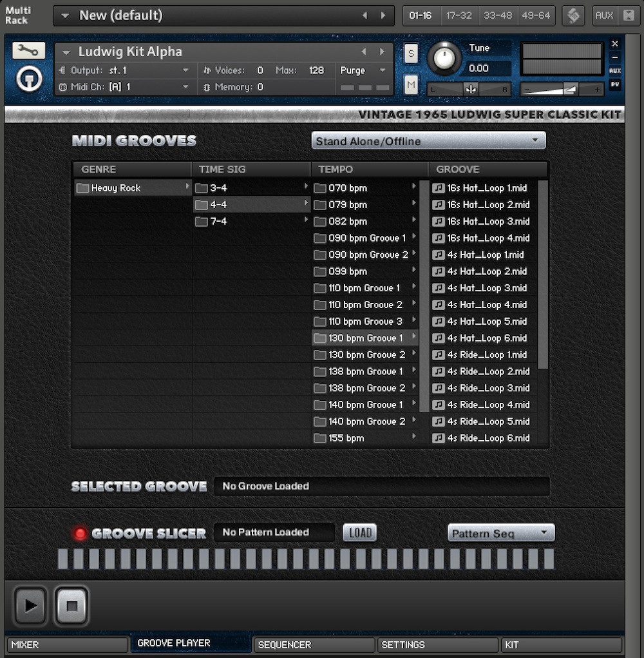The height and width of the screenshot is (658, 644).
Task: Mute the Ludwig Kit Alpha instrument
Action: point(411,85)
